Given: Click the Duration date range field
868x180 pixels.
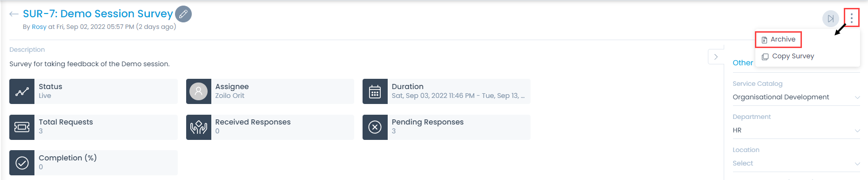Looking at the screenshot, I should pos(458,96).
